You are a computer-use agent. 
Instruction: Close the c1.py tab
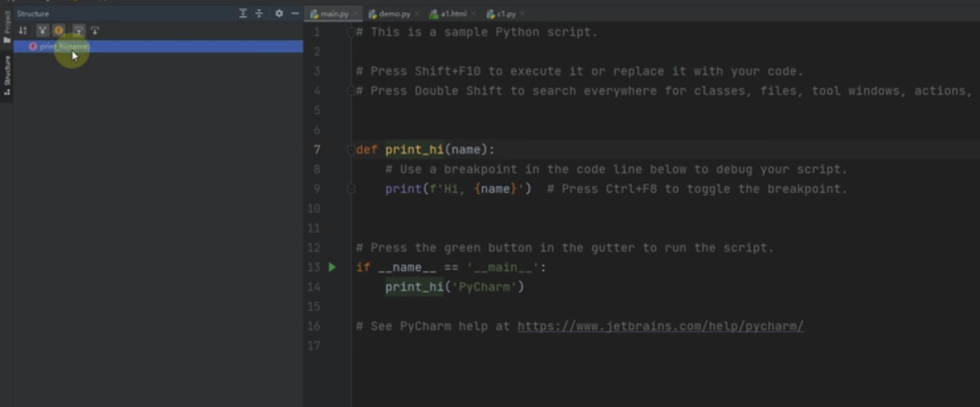click(522, 14)
